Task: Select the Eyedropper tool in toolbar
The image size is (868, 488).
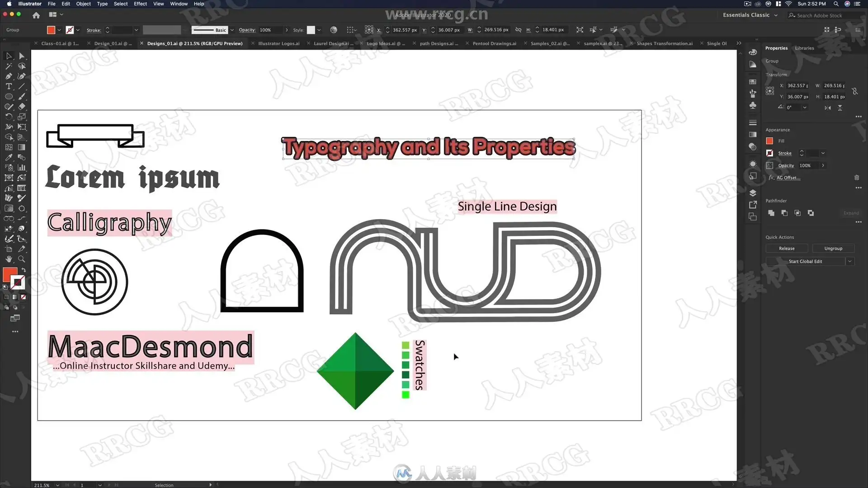Action: coord(9,158)
